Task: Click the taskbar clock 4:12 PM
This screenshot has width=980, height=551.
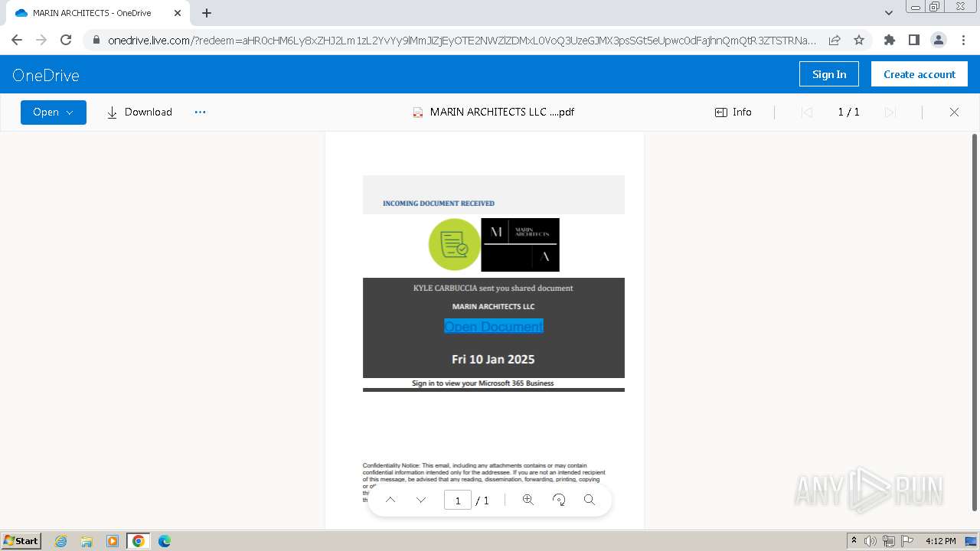Action: tap(940, 541)
